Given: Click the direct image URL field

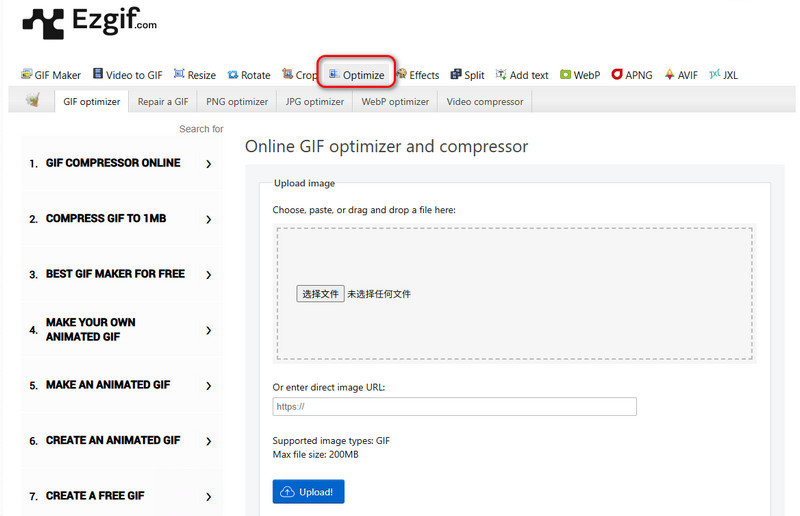Looking at the screenshot, I should coord(455,407).
